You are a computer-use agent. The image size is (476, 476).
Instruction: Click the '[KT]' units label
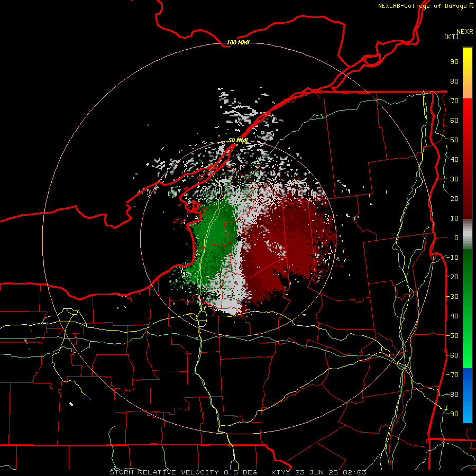coord(451,36)
